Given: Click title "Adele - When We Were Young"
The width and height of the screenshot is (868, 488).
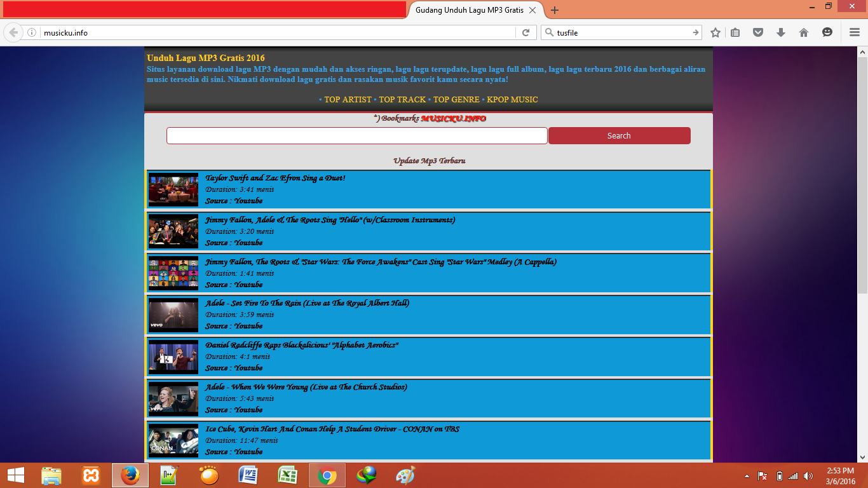Looking at the screenshot, I should point(306,387).
